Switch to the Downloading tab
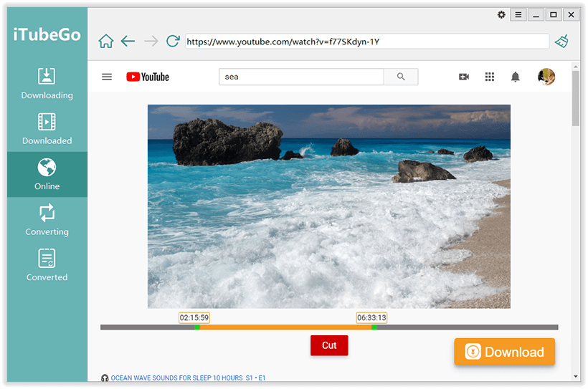The image size is (588, 389). 47,84
